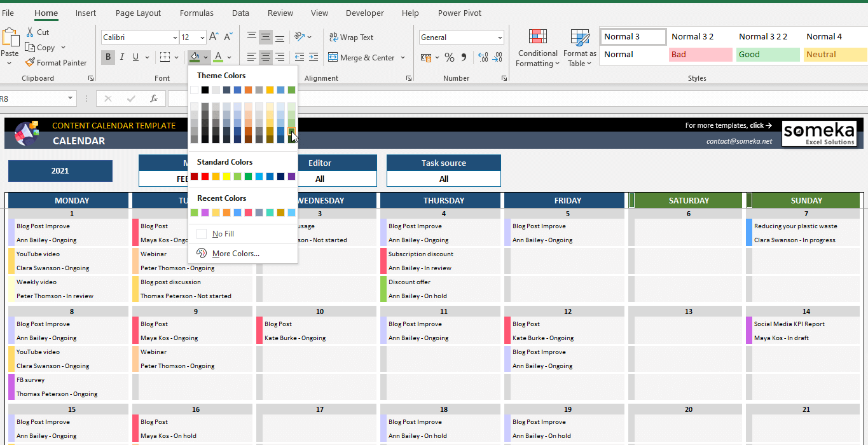
Task: Expand the Name Box dropdown arrow
Action: pos(71,99)
